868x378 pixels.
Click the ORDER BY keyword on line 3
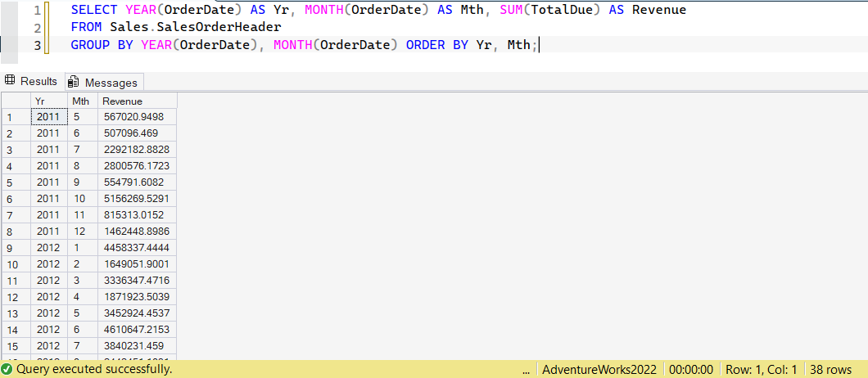pyautogui.click(x=437, y=45)
